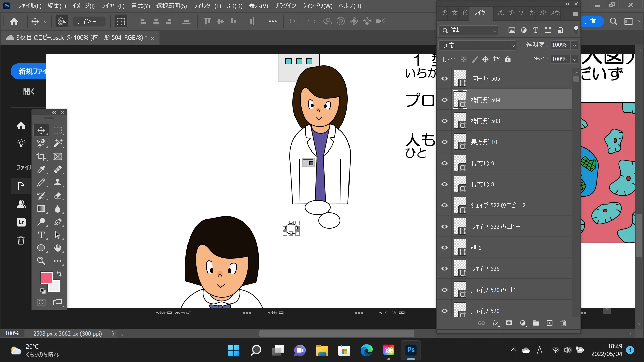Select the Zoom tool in toolbox

point(41,261)
